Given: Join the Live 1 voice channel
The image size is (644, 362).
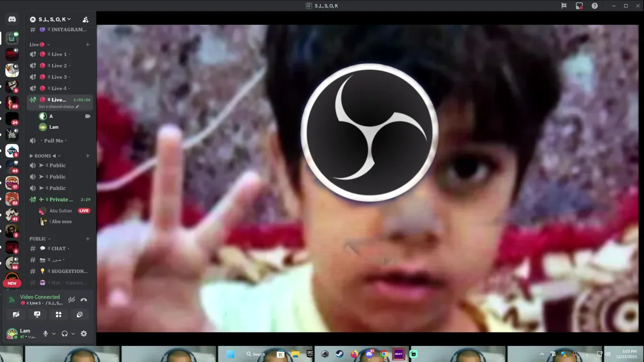Looking at the screenshot, I should (60, 54).
